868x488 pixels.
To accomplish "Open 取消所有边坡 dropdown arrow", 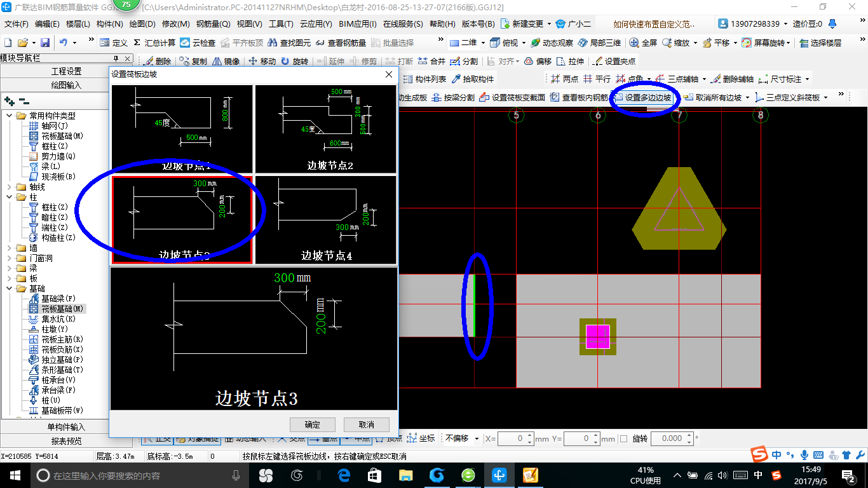I will [x=748, y=97].
